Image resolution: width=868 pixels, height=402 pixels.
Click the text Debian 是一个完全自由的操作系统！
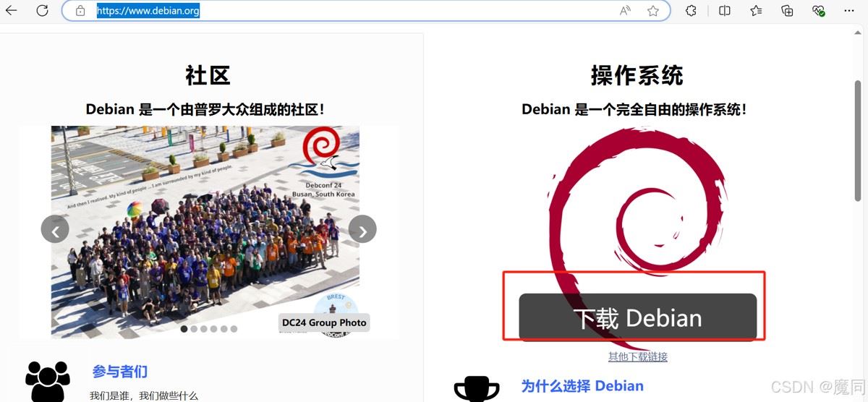pyautogui.click(x=634, y=109)
